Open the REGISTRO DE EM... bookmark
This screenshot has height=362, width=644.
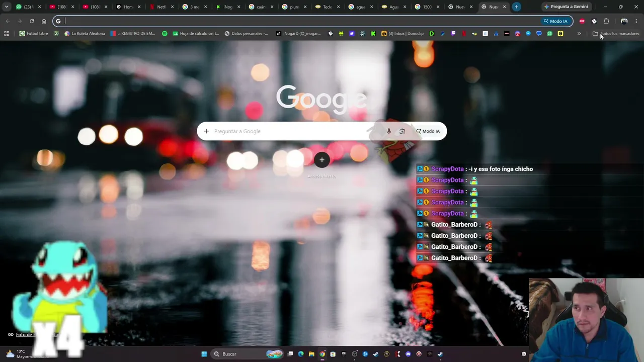pos(133,34)
